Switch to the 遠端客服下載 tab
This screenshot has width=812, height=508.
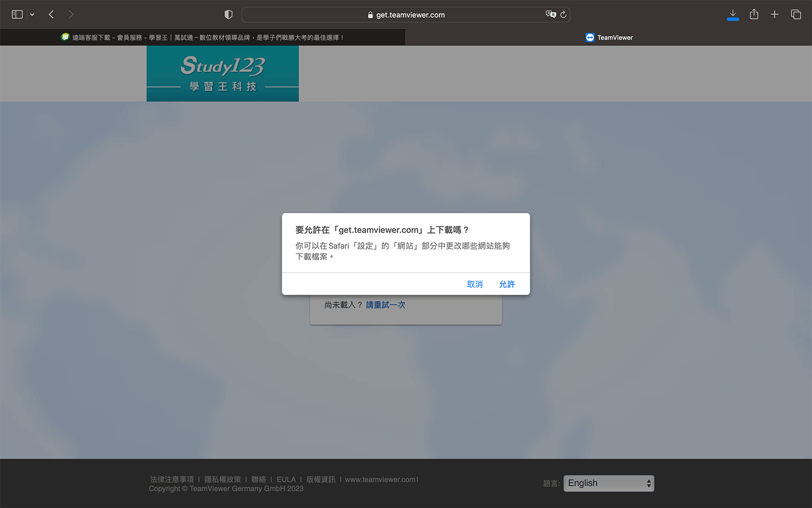coord(203,38)
